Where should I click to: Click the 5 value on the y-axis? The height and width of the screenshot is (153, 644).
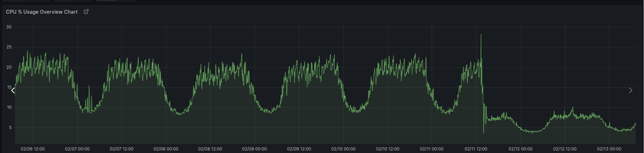tap(10, 128)
